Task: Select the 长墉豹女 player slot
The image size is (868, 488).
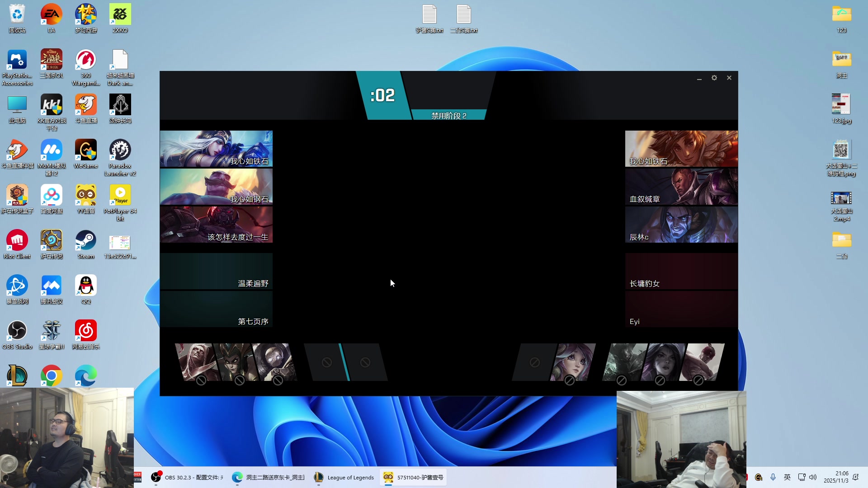Action: coord(681,271)
